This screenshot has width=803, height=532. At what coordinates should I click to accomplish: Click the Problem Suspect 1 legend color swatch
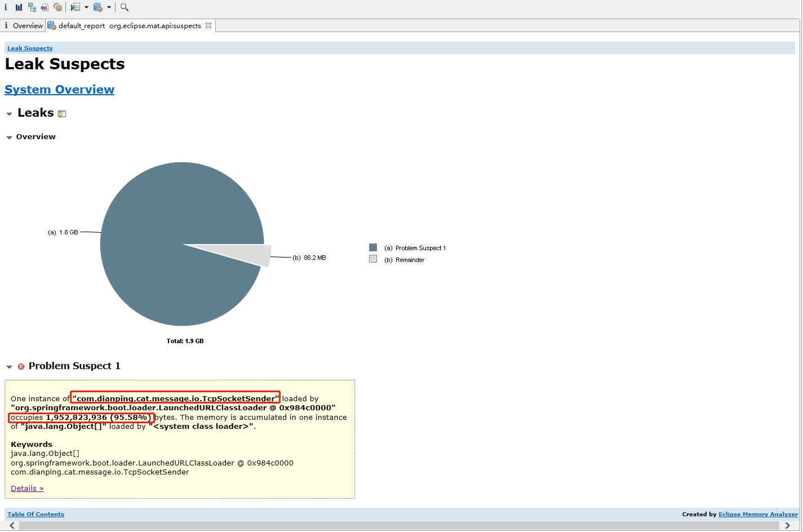[x=372, y=247]
